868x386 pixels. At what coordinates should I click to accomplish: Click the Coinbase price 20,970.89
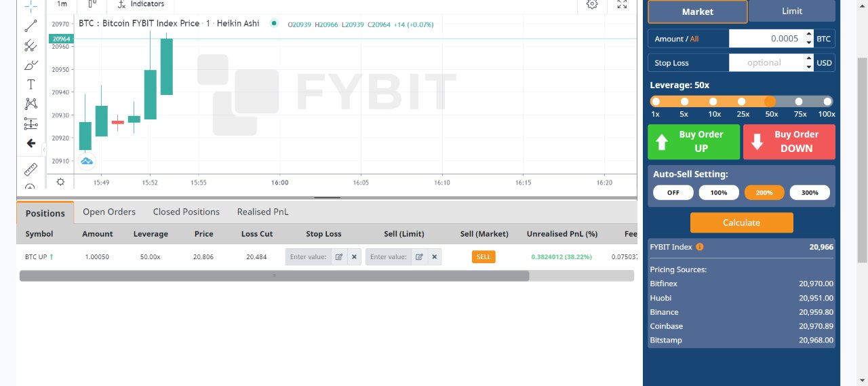pyautogui.click(x=816, y=326)
